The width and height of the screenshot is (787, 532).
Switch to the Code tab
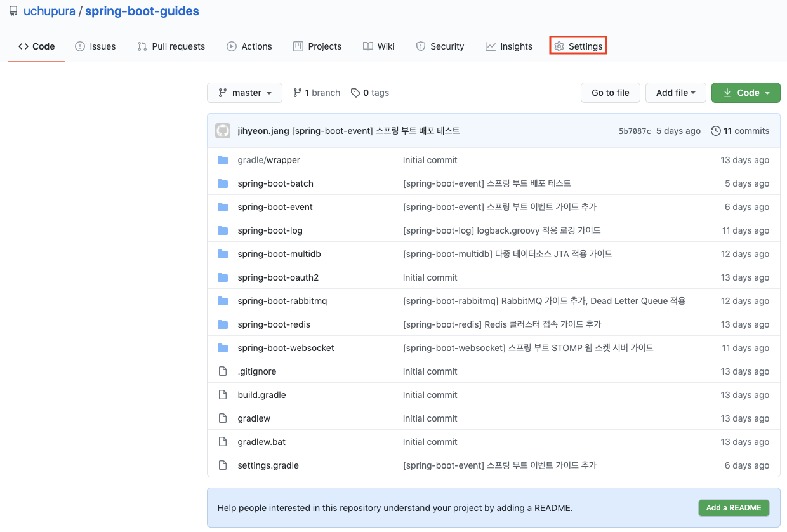[x=36, y=46]
